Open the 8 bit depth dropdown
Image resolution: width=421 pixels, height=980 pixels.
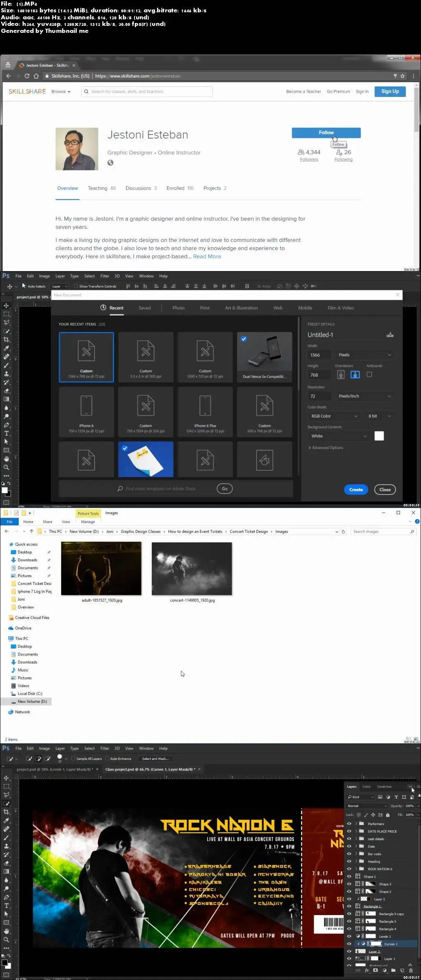(380, 416)
